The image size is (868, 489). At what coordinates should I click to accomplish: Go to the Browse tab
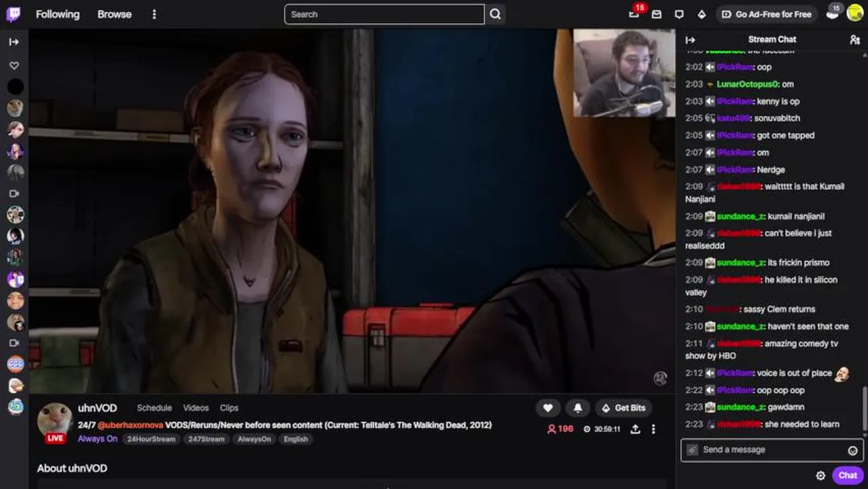tap(114, 14)
